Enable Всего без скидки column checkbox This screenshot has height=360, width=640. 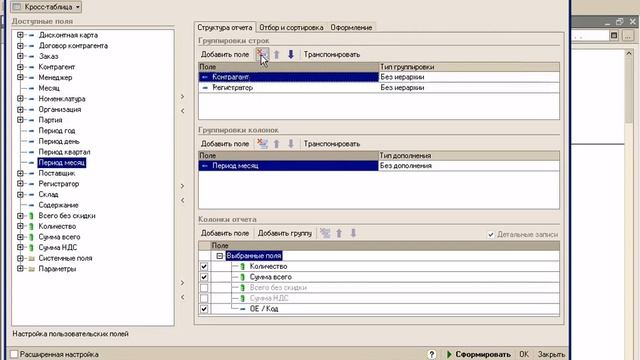pyautogui.click(x=204, y=288)
